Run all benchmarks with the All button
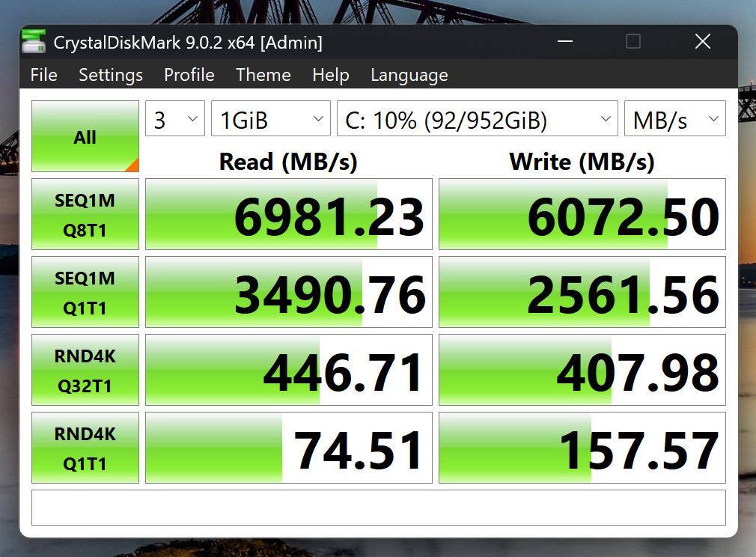The image size is (756, 557). coord(85,136)
